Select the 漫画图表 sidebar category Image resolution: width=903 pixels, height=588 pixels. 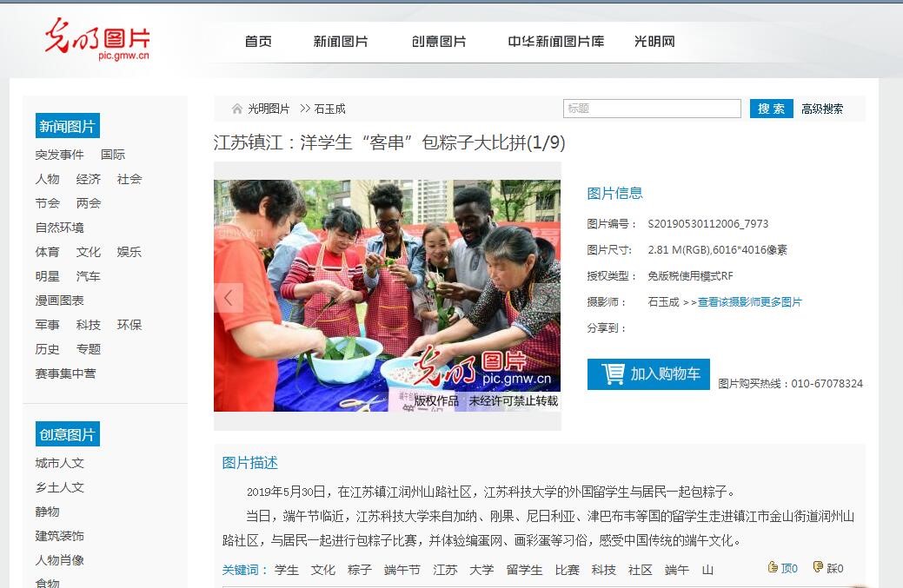59,301
